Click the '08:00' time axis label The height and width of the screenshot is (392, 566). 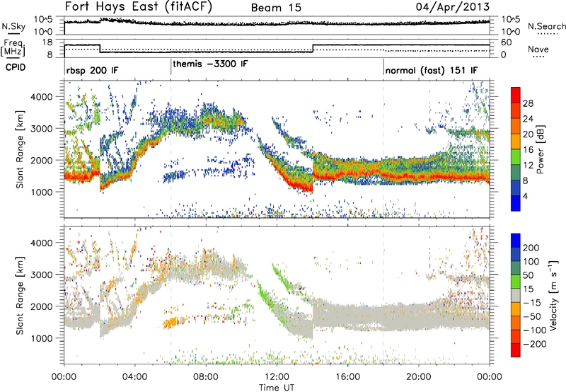pyautogui.click(x=205, y=377)
